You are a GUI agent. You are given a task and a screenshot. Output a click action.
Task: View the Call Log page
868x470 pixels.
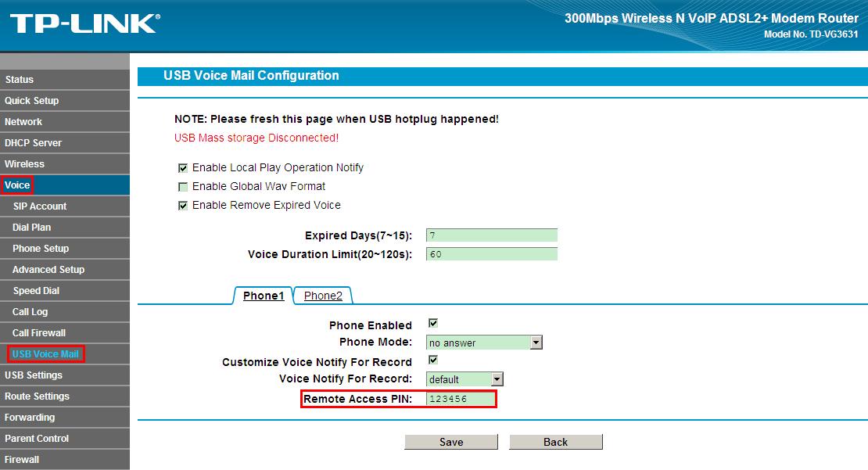[64, 312]
